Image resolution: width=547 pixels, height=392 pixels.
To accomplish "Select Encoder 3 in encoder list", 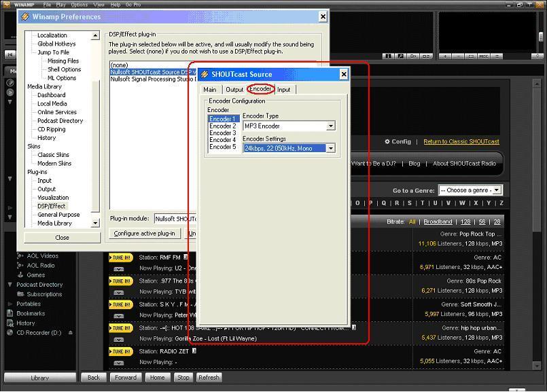I will pos(223,133).
